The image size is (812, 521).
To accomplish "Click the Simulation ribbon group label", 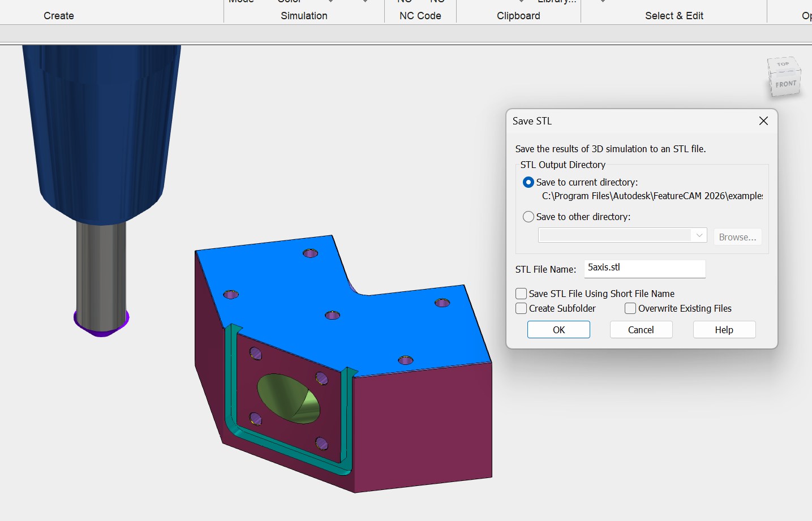I will click(304, 16).
